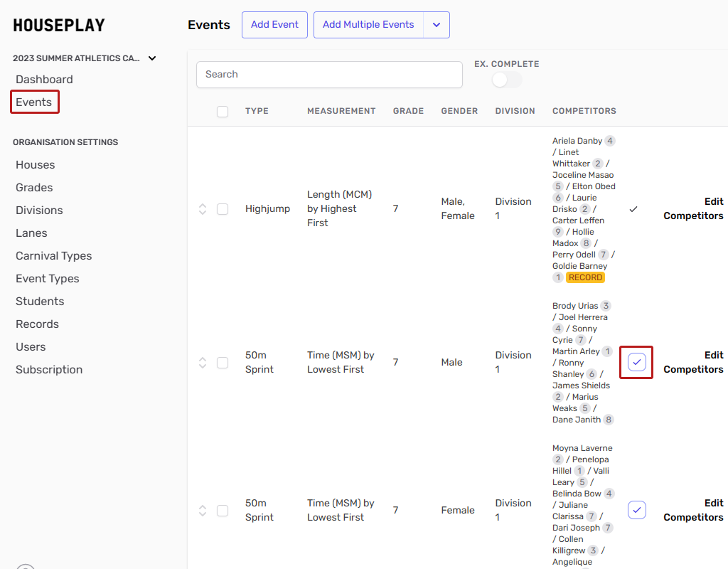Screen dimensions: 728x569
Task: Expand the Add Multiple Events dropdown arrow
Action: (437, 25)
